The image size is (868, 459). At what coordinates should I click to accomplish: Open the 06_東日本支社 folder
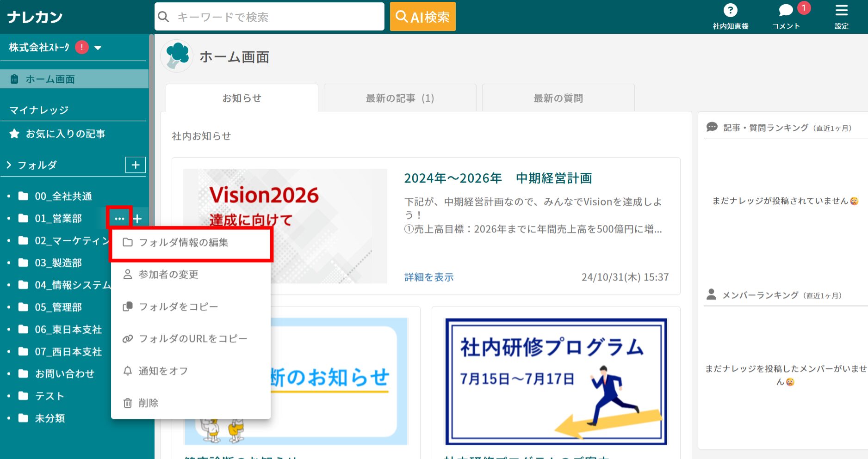(x=68, y=329)
